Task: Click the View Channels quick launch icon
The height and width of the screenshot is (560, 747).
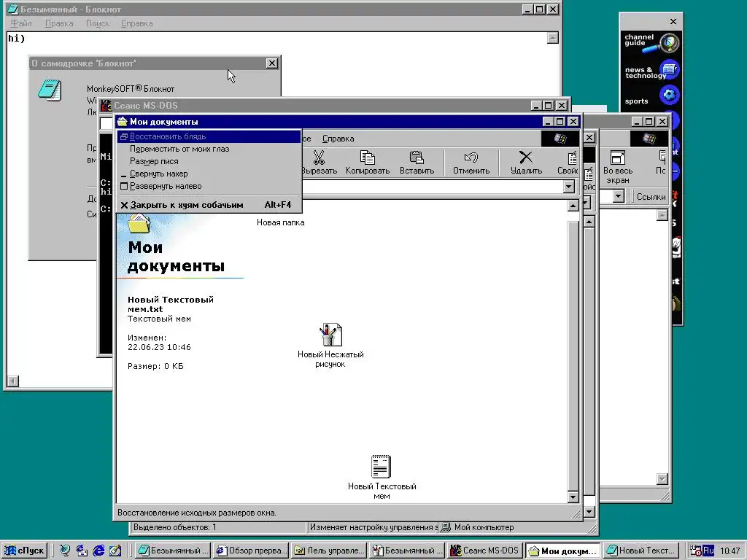Action: [x=65, y=551]
